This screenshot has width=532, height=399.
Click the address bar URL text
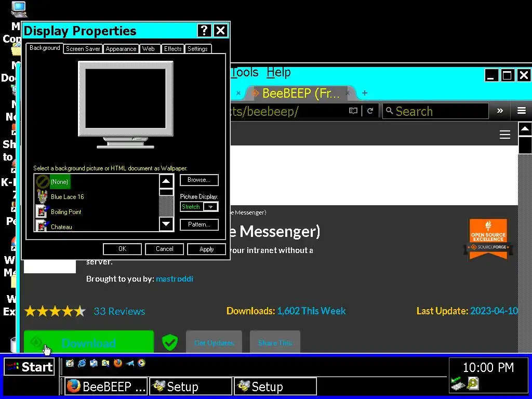[264, 111]
